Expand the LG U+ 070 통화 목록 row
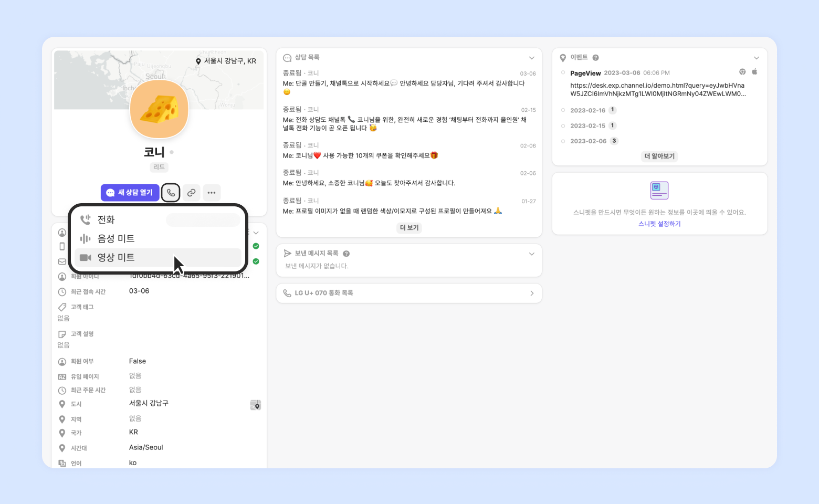Viewport: 819px width, 504px height. [409, 293]
